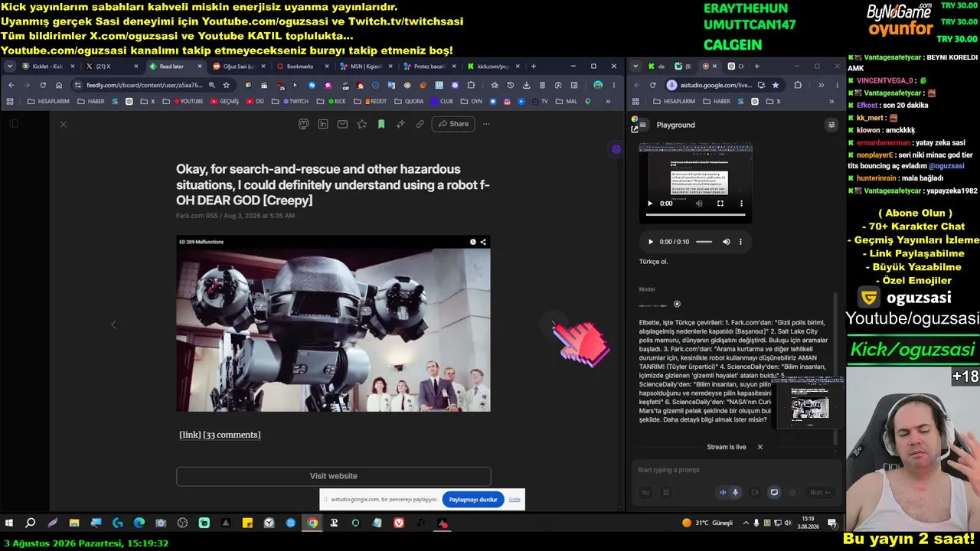The height and width of the screenshot is (551, 980).
Task: Copy article link with chain icon
Action: [420, 124]
